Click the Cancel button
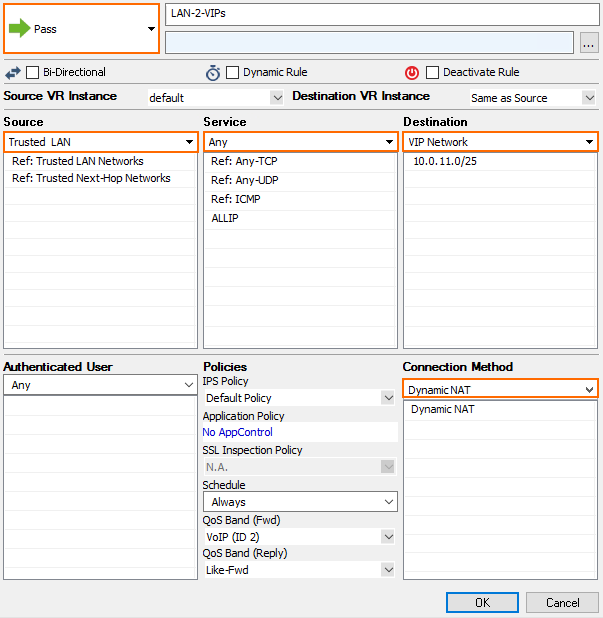The image size is (603, 618). pyautogui.click(x=562, y=603)
